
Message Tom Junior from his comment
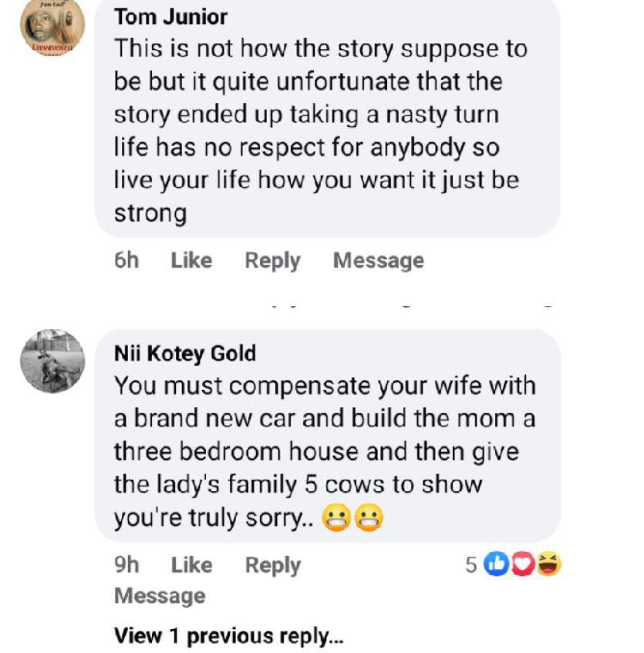[x=378, y=261]
